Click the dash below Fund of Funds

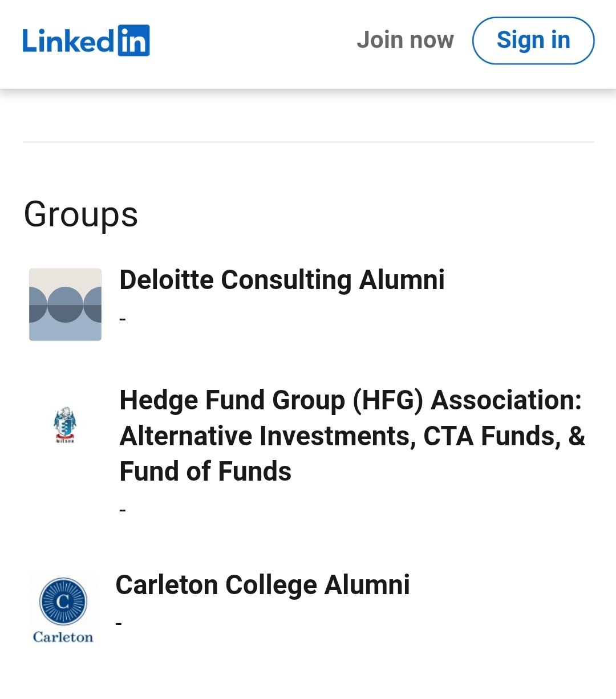123,510
